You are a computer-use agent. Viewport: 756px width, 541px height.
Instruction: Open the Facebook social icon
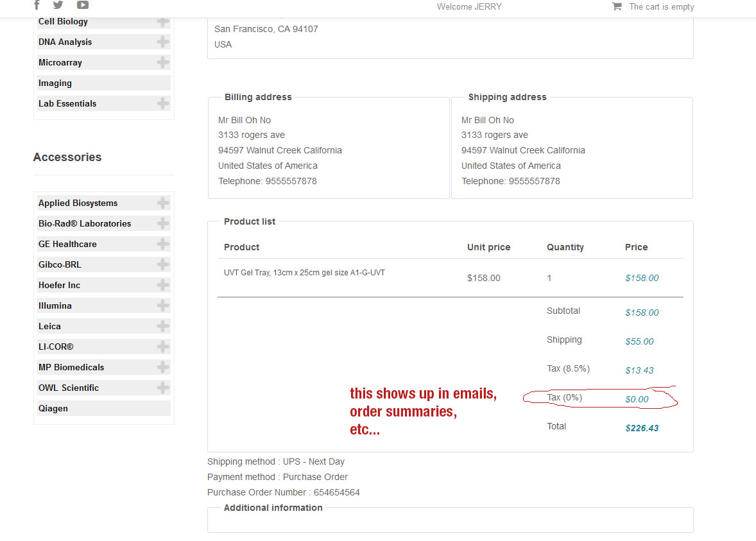(x=37, y=5)
